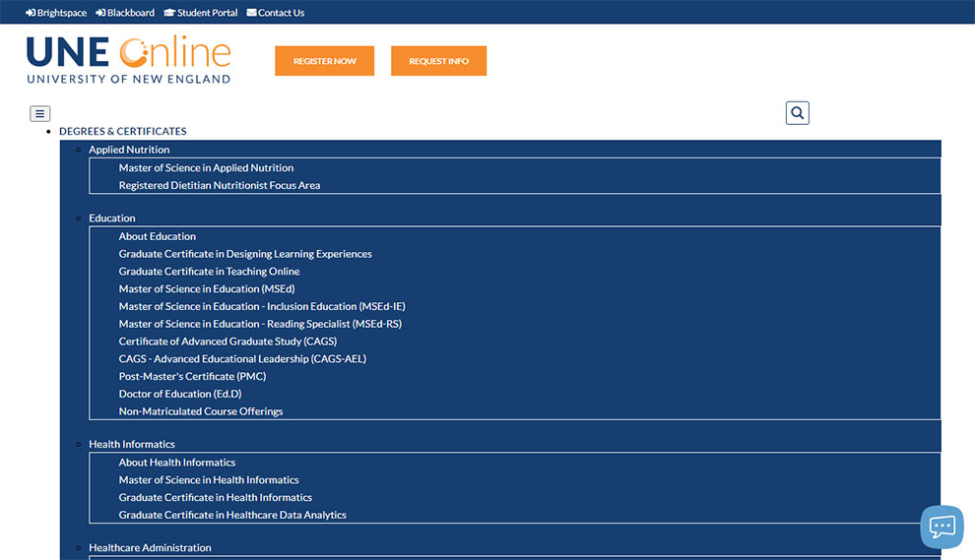This screenshot has width=975, height=560.
Task: Select the Degrees & Certificates menu heading
Action: [122, 131]
